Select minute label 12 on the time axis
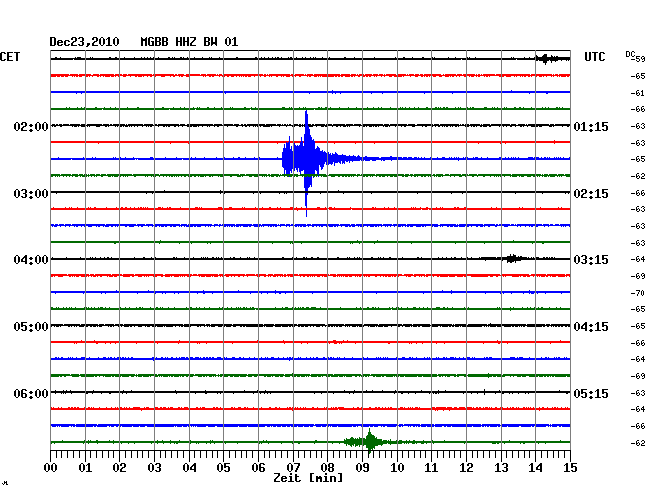The width and height of the screenshot is (650, 494). pos(466,467)
